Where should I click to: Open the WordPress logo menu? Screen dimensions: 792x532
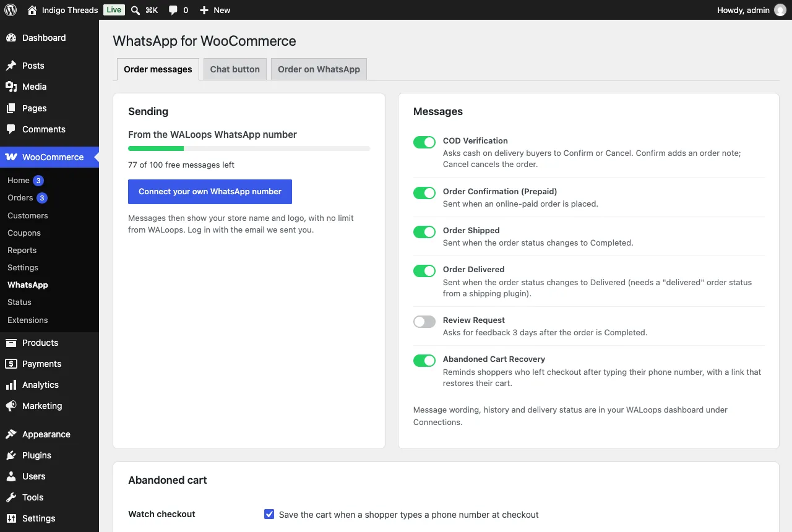11,10
